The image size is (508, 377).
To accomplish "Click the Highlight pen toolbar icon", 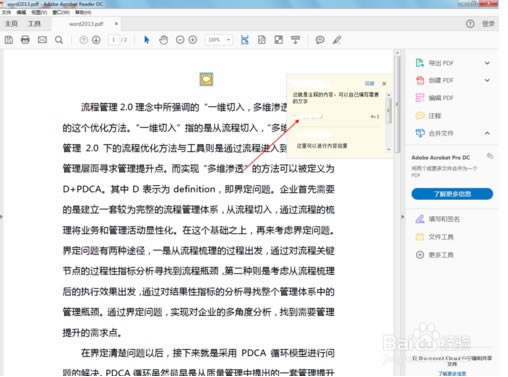I will coord(337,40).
